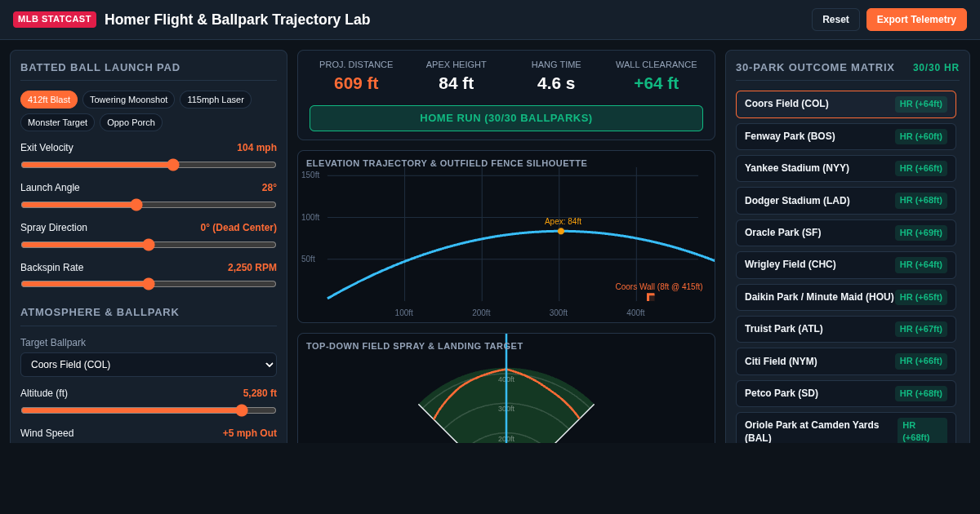Pick the Monster Target preset

pyautogui.click(x=57, y=122)
